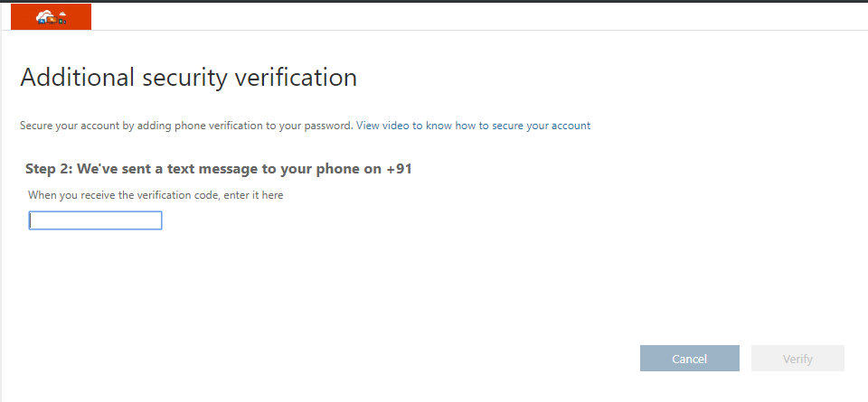
Task: Click the 'When you receive the verification code' instruction
Action: 156,195
